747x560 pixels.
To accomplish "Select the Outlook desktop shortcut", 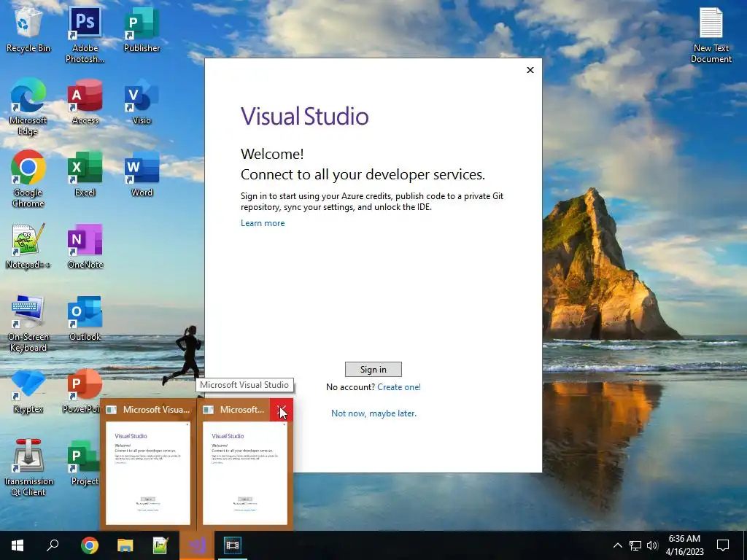I will tap(85, 318).
